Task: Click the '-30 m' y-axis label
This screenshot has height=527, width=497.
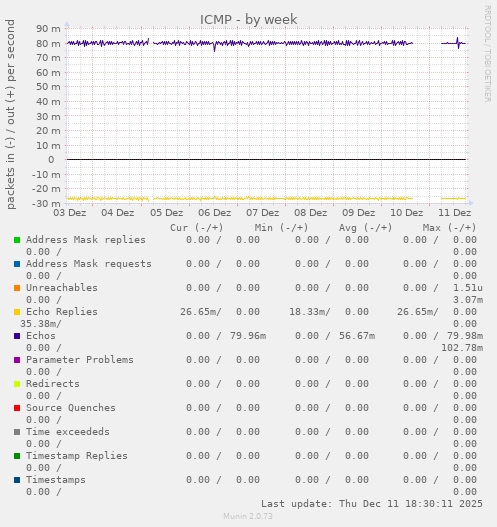Action: pos(46,204)
